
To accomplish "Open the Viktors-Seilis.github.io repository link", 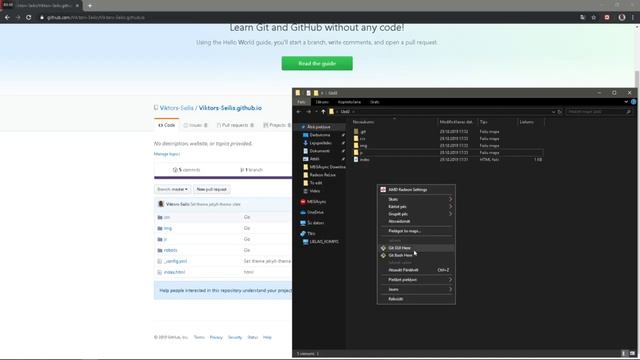I will pos(230,108).
